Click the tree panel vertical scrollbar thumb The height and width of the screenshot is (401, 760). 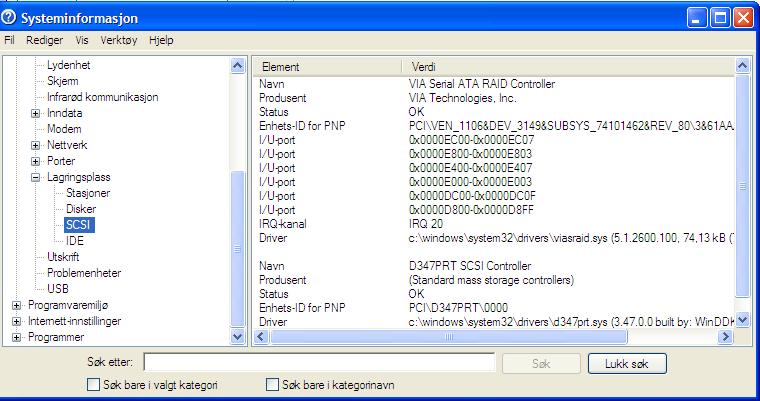(x=238, y=249)
